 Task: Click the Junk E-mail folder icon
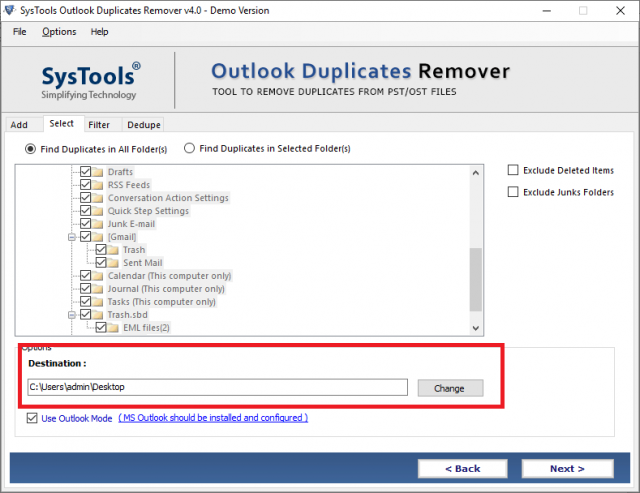[98, 224]
